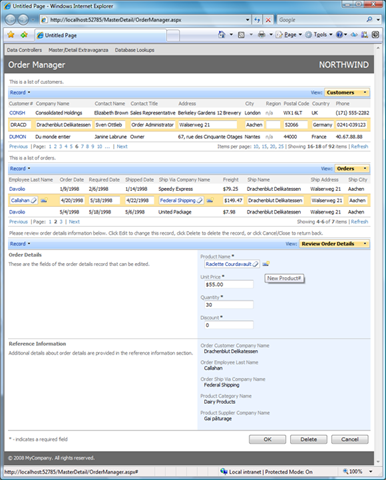This screenshot has height=480, width=386.
Task: Open the Customers view selector dropdown
Action: (x=365, y=92)
